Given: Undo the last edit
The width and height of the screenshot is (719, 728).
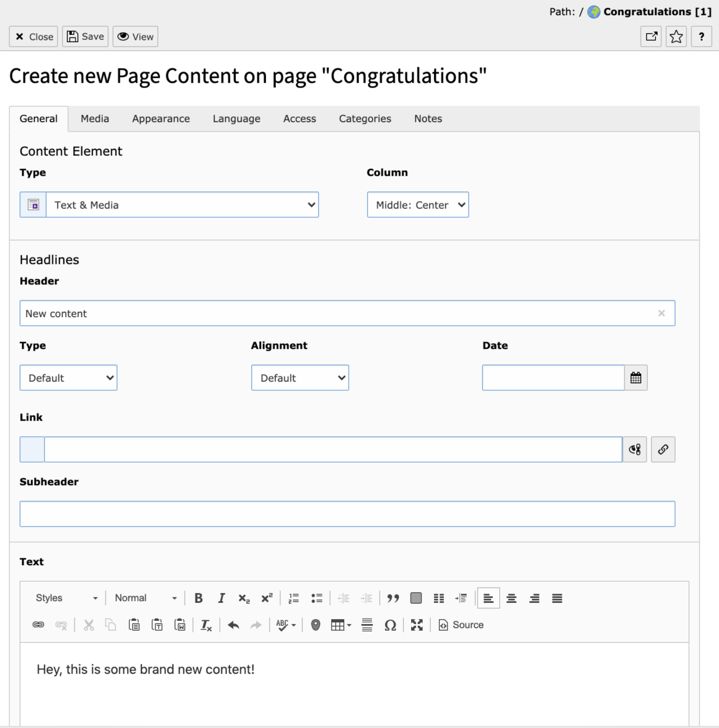Looking at the screenshot, I should coord(233,625).
